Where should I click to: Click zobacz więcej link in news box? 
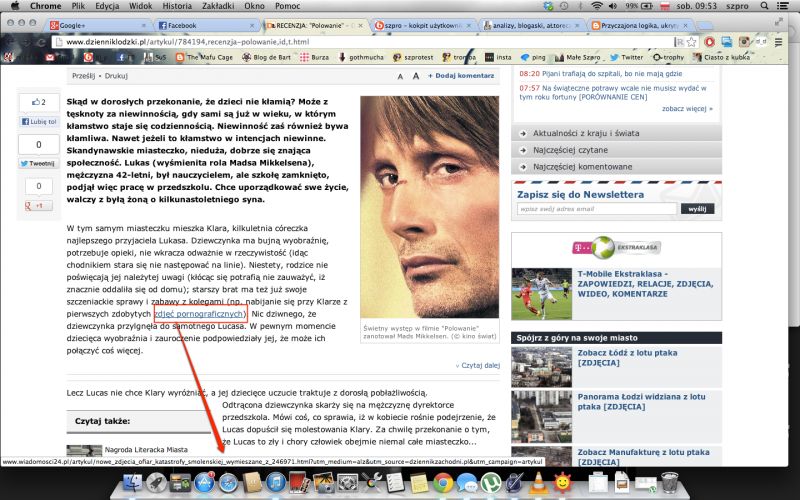click(687, 109)
